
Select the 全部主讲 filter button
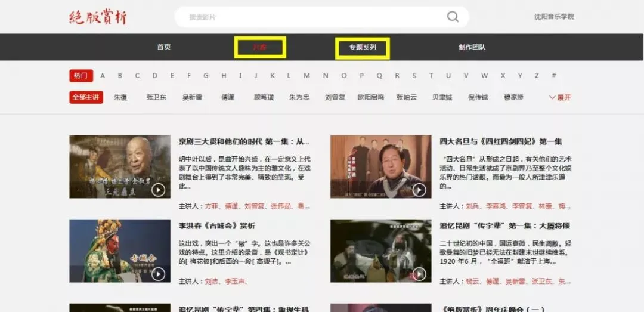tap(86, 97)
